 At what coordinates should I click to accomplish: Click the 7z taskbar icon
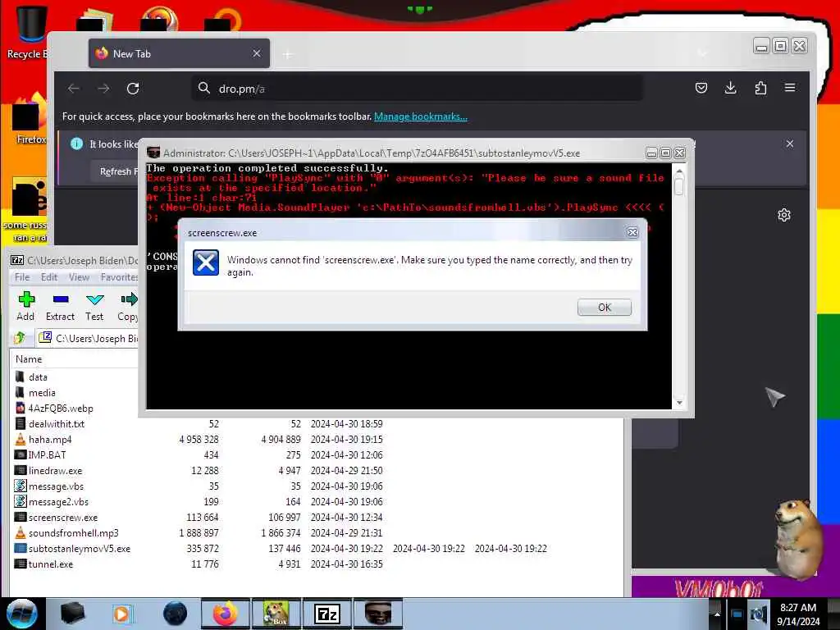pos(327,614)
